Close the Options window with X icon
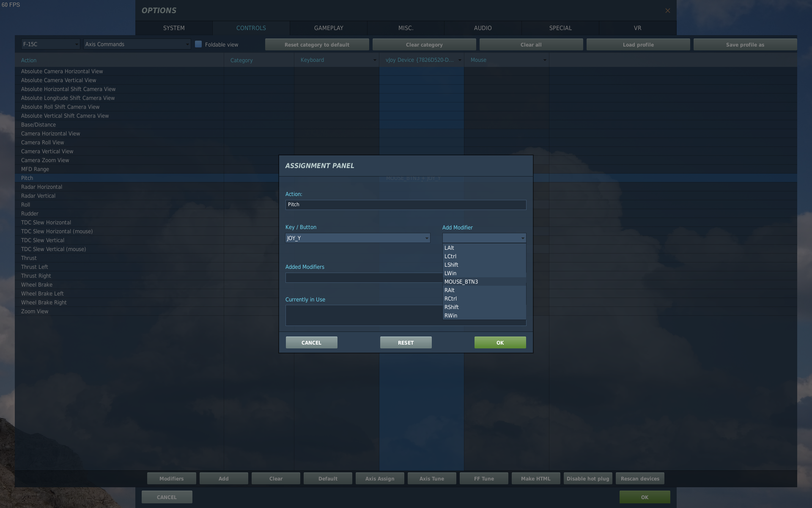 (x=667, y=11)
